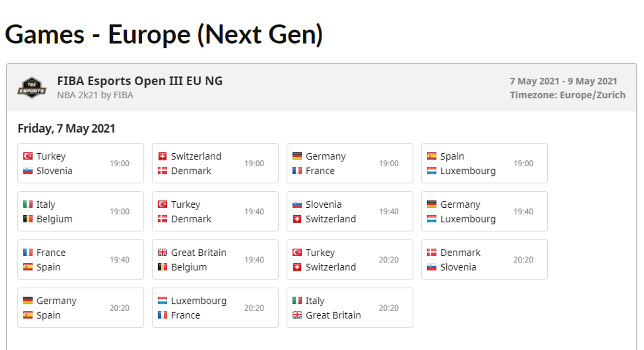Click the Friday, 7 May 2021 date heading
This screenshot has height=350, width=644.
(x=66, y=128)
